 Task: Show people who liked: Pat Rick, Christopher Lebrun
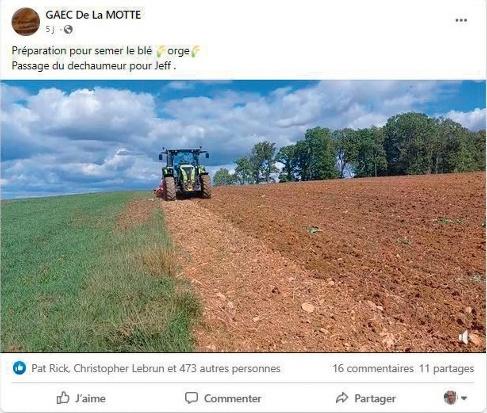tap(156, 368)
